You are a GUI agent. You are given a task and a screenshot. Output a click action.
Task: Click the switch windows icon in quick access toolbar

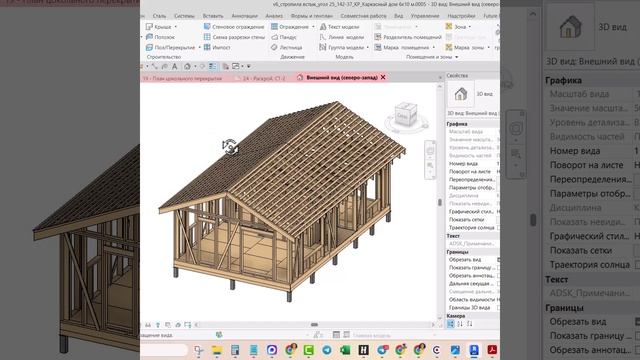coord(236,66)
